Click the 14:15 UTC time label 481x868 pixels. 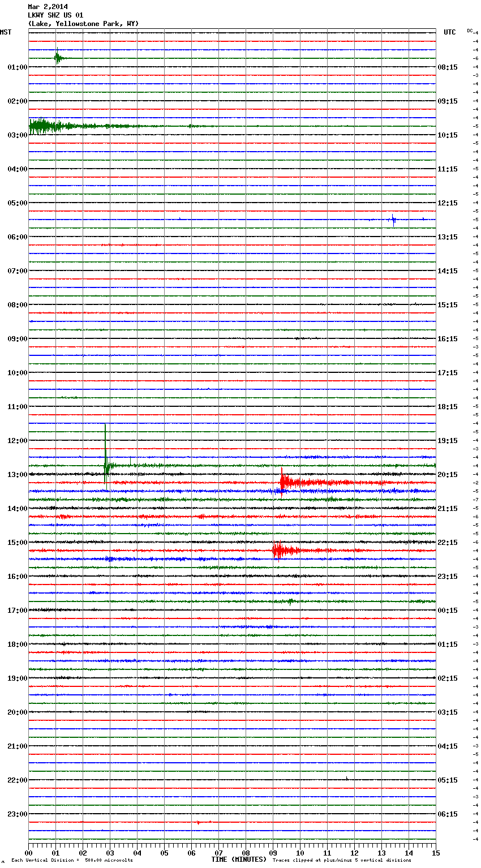[x=448, y=271]
